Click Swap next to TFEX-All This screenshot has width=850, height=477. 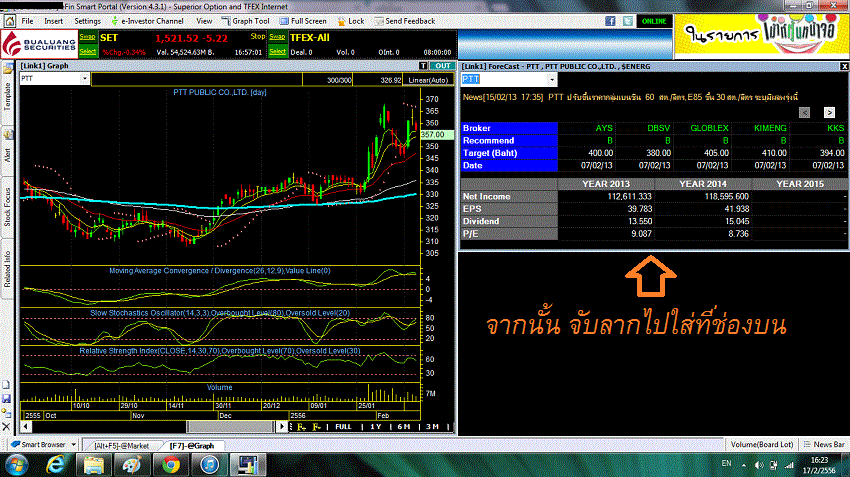pyautogui.click(x=277, y=37)
